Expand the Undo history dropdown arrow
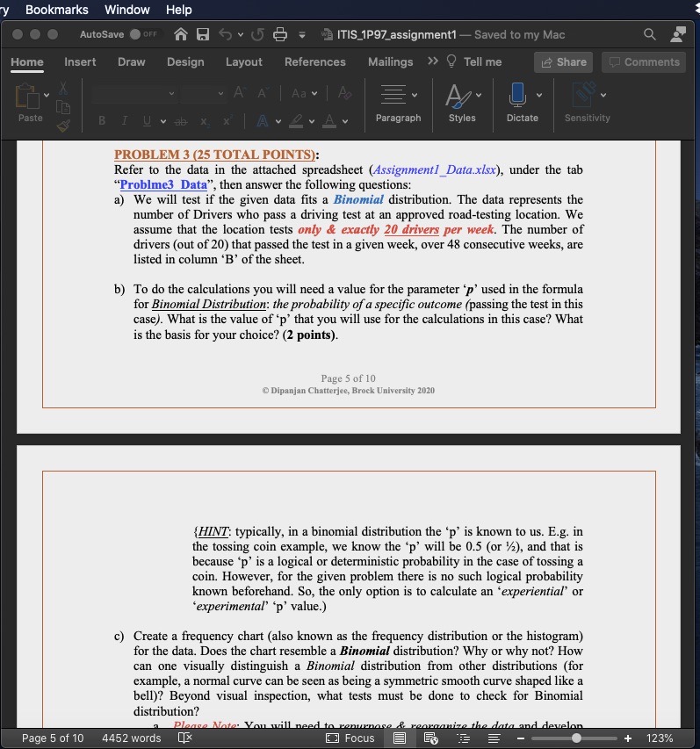This screenshot has width=700, height=749. 241,35
